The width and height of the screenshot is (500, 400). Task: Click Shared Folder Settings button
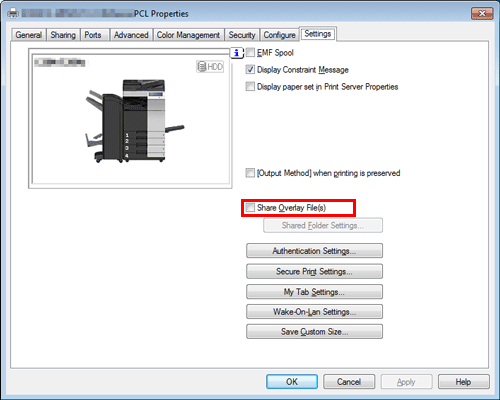coord(323,226)
